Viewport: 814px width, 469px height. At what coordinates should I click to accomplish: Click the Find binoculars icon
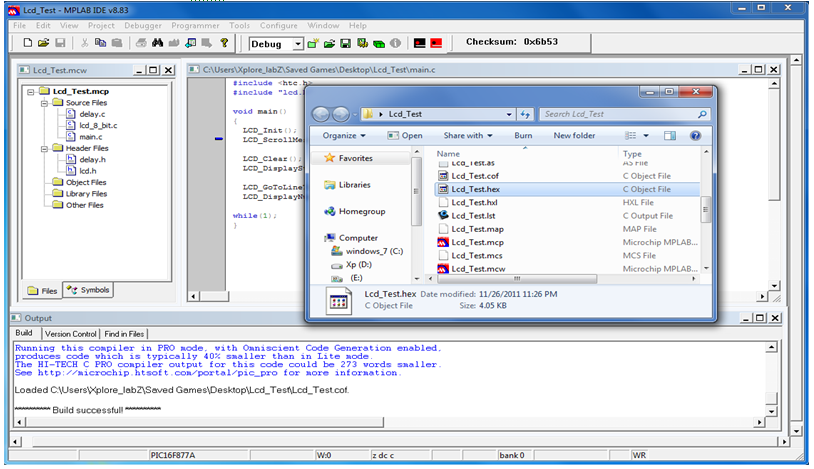click(157, 43)
